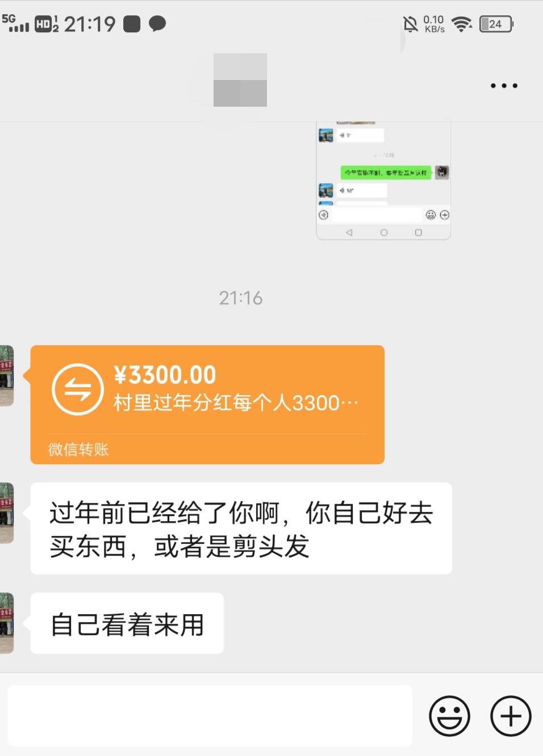
Task: Select the 过年前已经给了你啊 message bubble
Action: click(241, 528)
